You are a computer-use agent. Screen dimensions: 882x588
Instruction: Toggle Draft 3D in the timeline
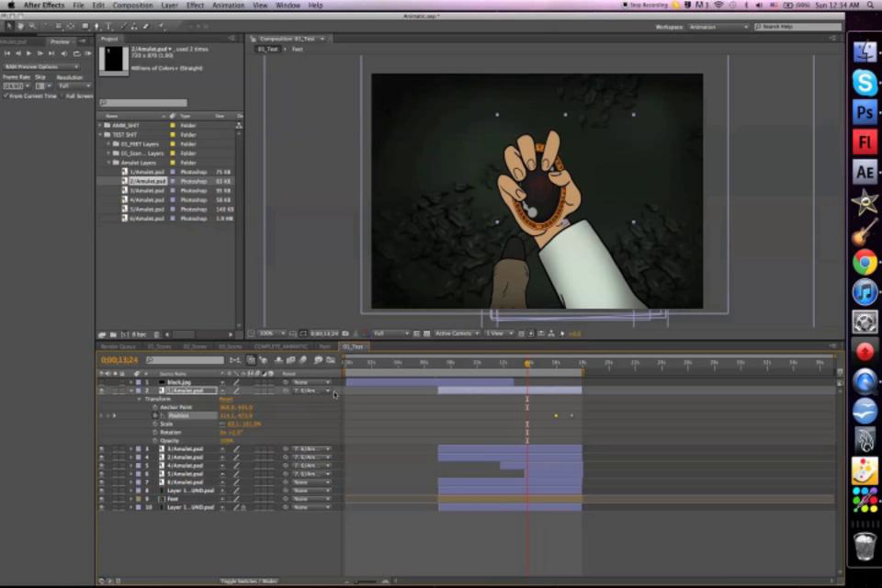263,360
